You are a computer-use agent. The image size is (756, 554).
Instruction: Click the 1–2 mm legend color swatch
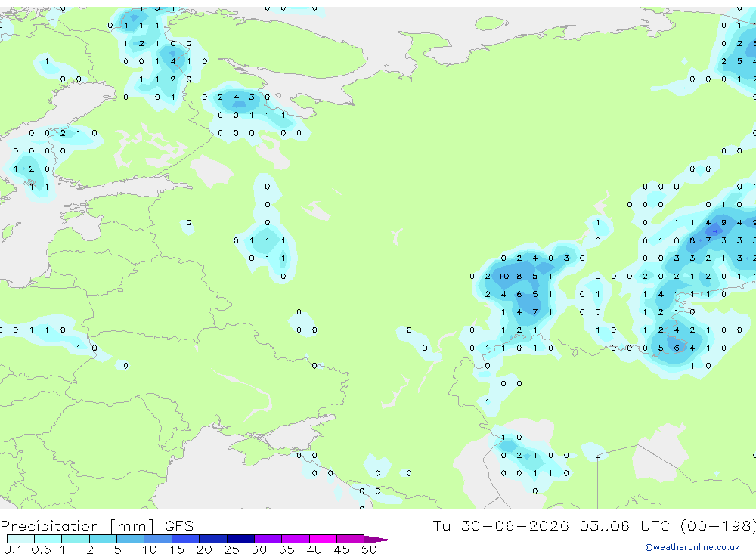76,539
